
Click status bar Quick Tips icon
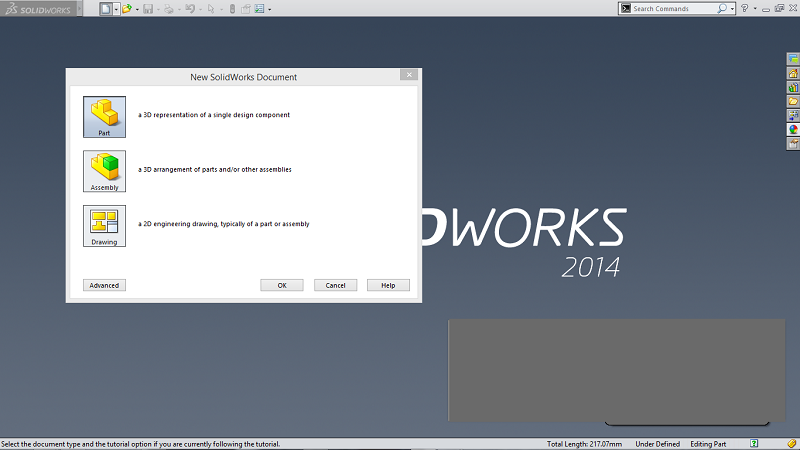pyautogui.click(x=754, y=443)
